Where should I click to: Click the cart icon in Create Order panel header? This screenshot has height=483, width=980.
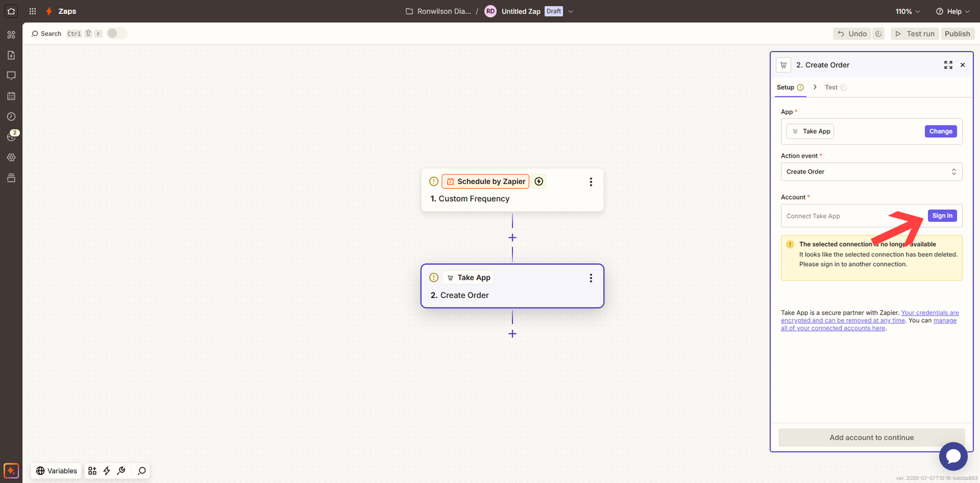tap(783, 65)
